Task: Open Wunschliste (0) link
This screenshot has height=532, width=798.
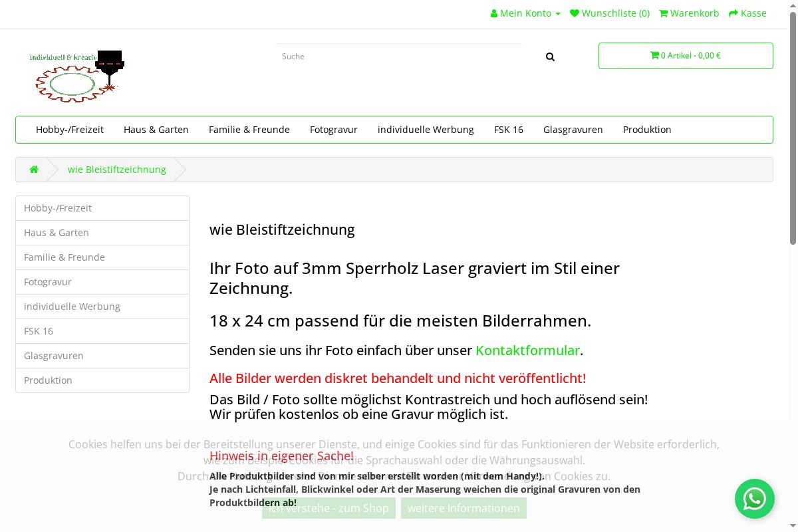Action: tap(610, 13)
